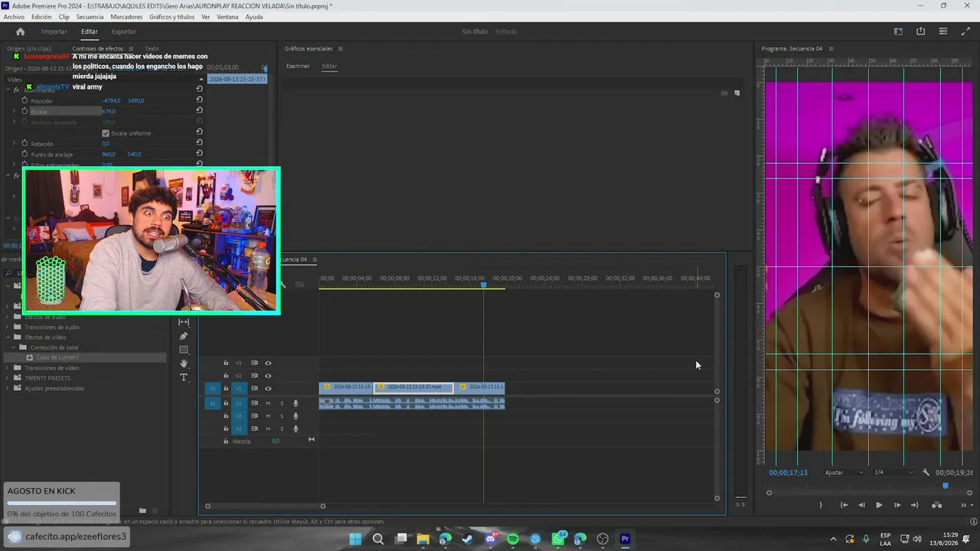Expand the Rotación property
Image resolution: width=980 pixels, height=551 pixels.
[14, 143]
